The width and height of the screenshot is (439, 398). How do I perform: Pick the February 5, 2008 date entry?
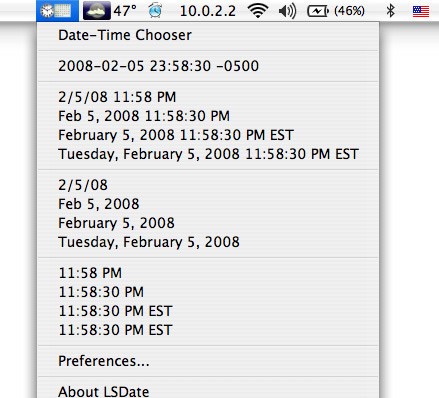click(x=208, y=223)
